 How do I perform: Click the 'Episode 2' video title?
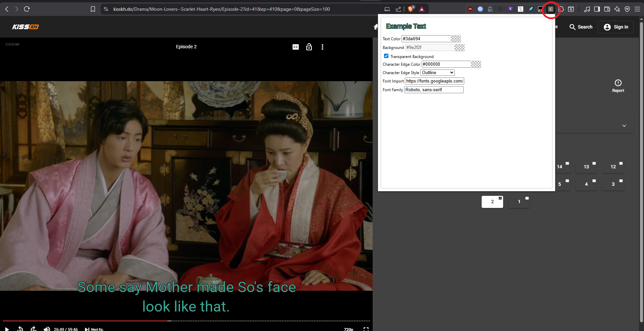tap(186, 47)
